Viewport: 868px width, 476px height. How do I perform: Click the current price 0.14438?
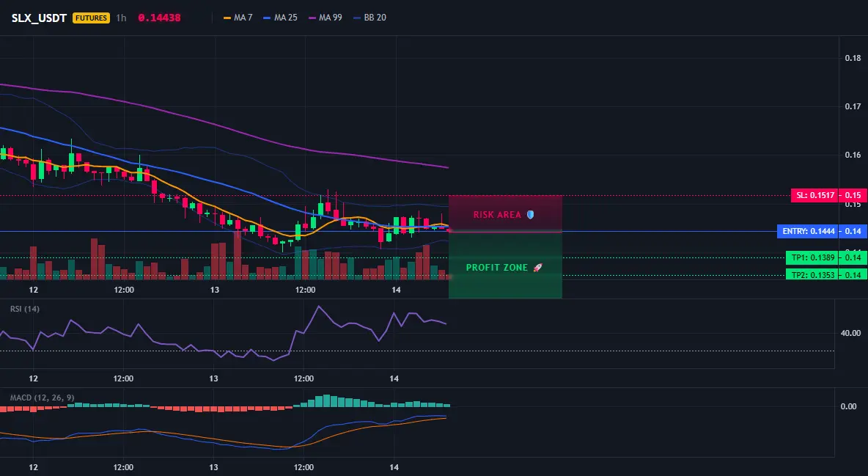159,18
